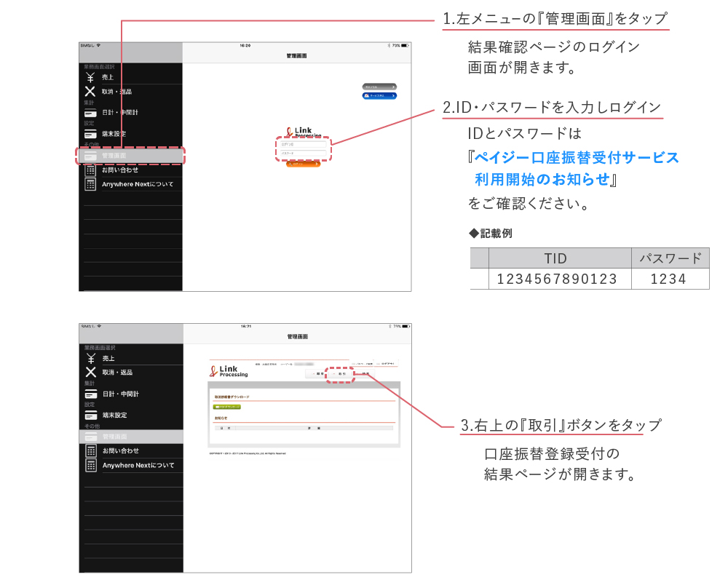Image resolution: width=728 pixels, height=588 pixels.
Task: Tap the highlighted 管理画面 icon
Action: (89, 155)
